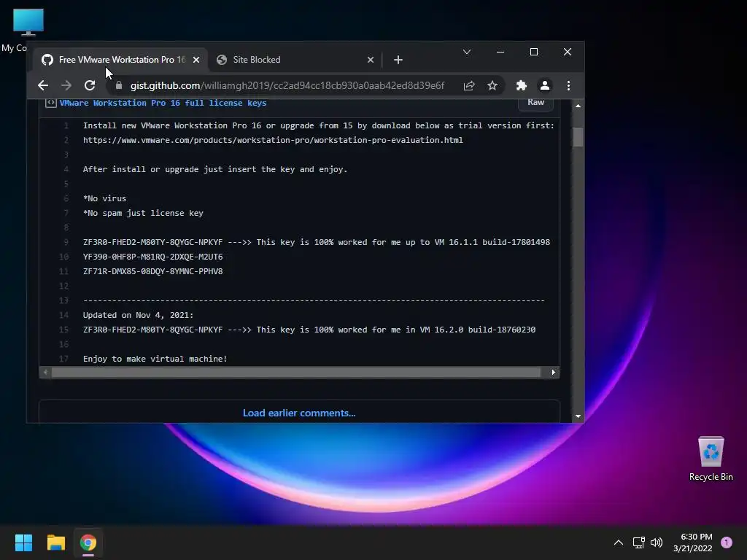Reload the current gist page
Screen dimensions: 747x560
click(90, 85)
